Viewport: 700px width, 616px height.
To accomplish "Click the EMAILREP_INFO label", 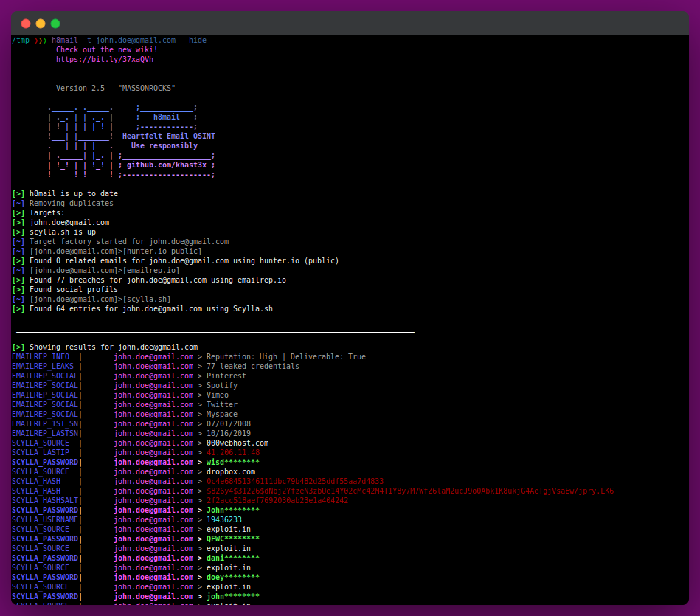I will (x=41, y=356).
